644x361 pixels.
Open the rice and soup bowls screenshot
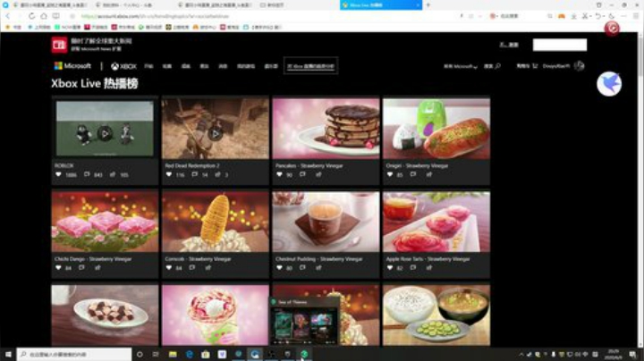click(436, 315)
